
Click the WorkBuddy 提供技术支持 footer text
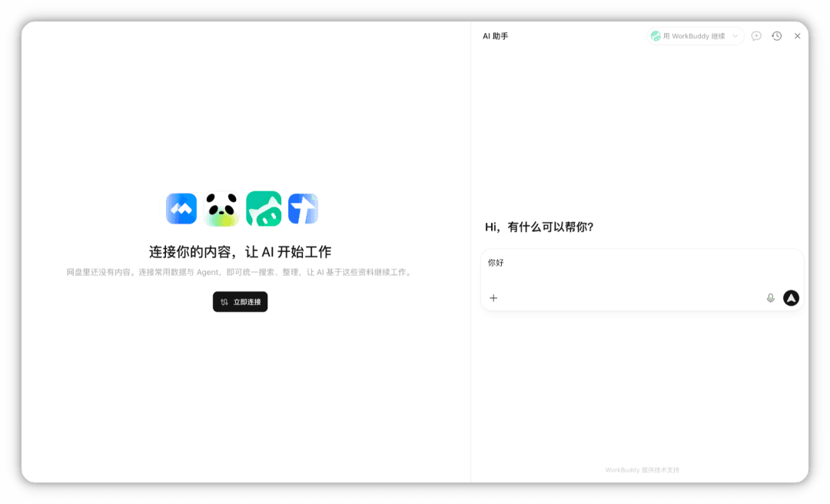(x=642, y=470)
